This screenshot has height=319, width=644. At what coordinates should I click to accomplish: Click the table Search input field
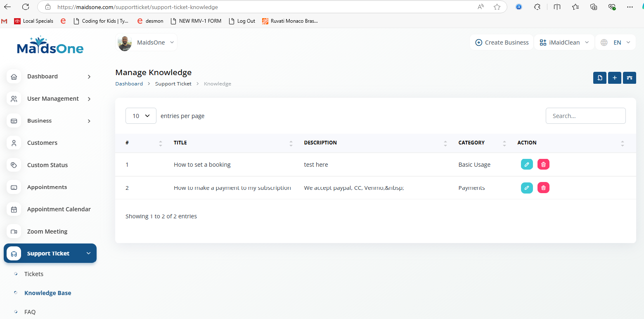585,116
